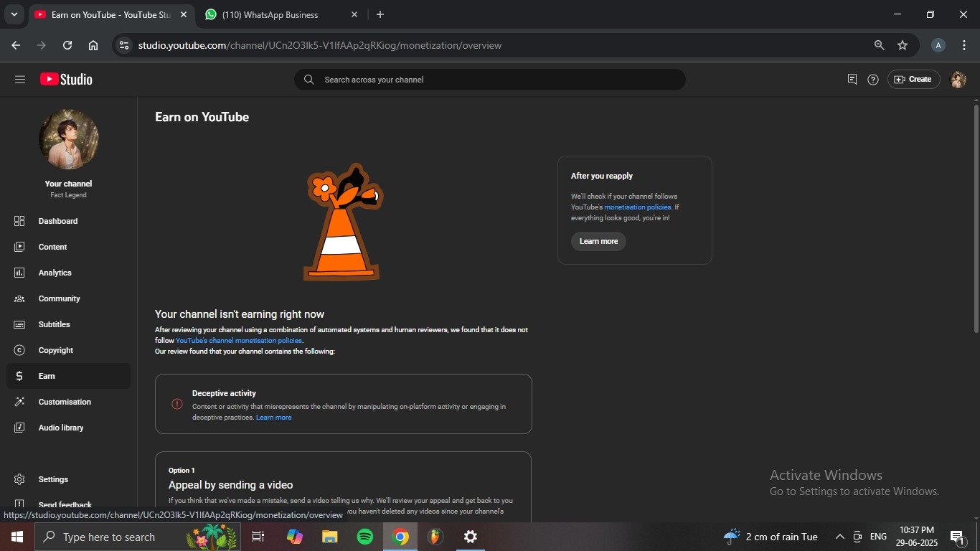
Task: Open the Chrome profile A icon
Action: tap(938, 45)
